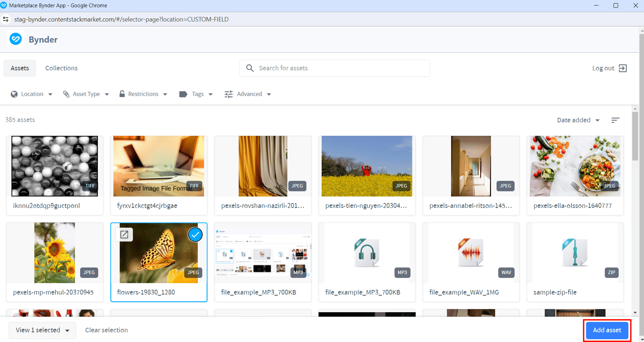Click the Bynder header title text
The height and width of the screenshot is (342, 644).
point(43,40)
